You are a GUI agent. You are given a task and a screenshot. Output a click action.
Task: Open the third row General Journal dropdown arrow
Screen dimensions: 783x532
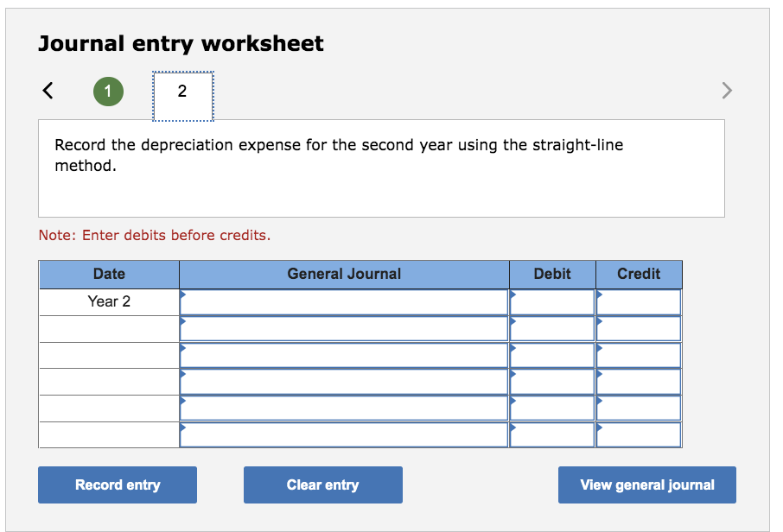coord(182,348)
